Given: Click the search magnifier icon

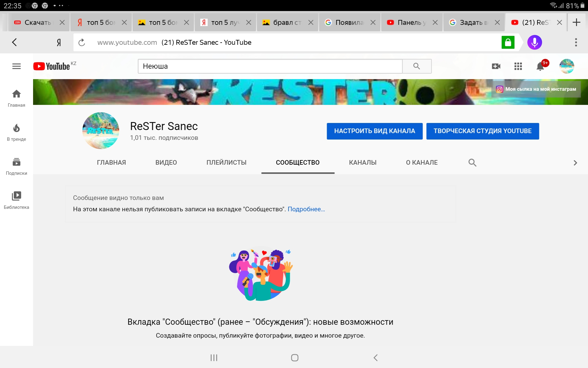Looking at the screenshot, I should [417, 66].
